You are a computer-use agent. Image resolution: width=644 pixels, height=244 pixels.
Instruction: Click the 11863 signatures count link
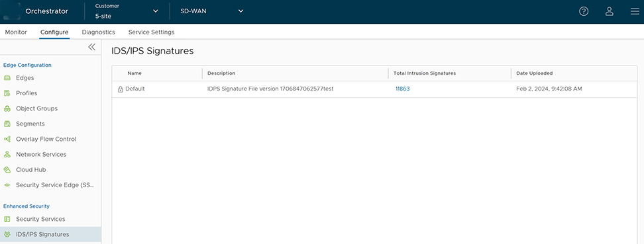pos(403,89)
